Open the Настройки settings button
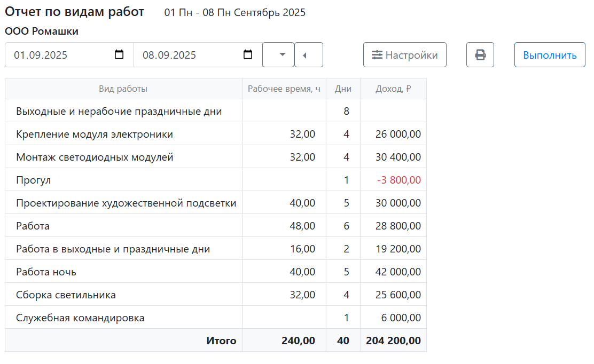The height and width of the screenshot is (364, 594). (404, 55)
